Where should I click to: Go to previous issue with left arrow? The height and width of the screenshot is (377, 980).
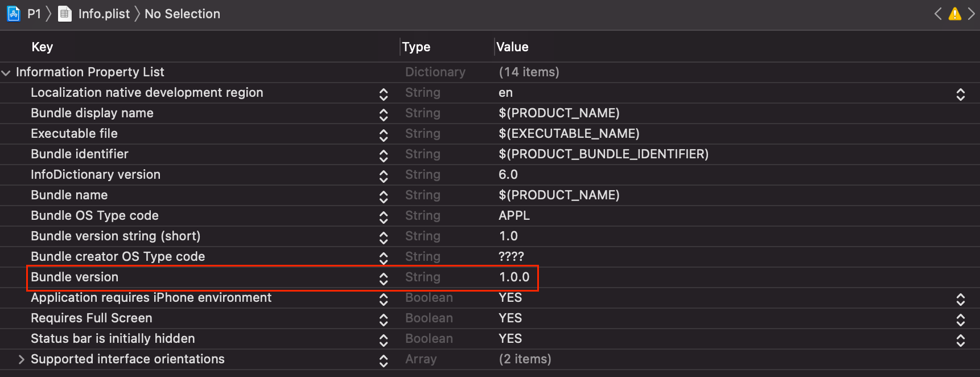[x=938, y=14]
